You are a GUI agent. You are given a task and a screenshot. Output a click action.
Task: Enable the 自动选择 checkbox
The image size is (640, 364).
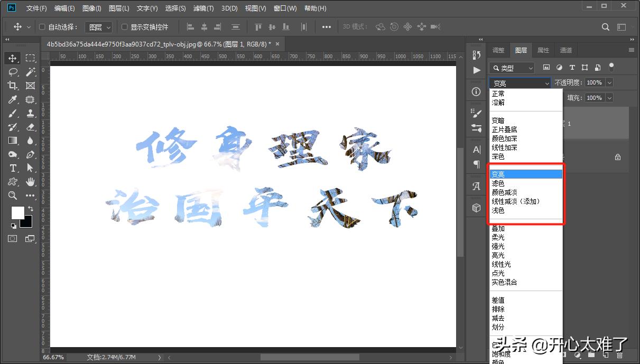point(42,27)
